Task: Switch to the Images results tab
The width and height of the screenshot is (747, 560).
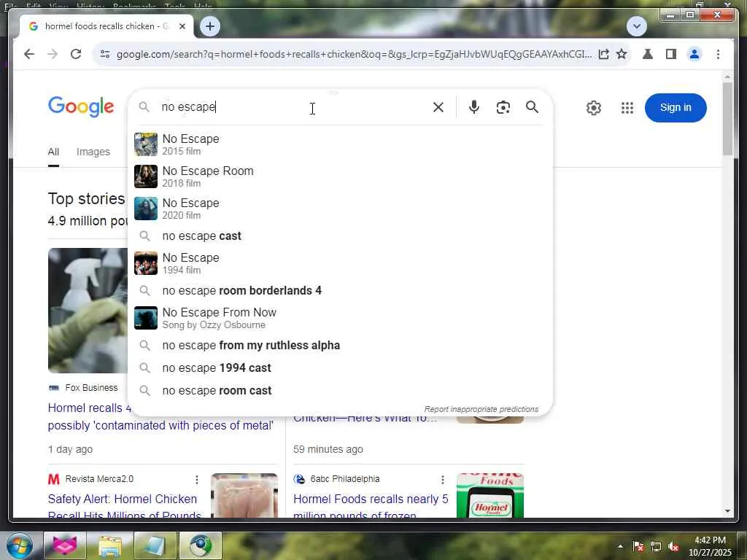Action: pyautogui.click(x=93, y=152)
